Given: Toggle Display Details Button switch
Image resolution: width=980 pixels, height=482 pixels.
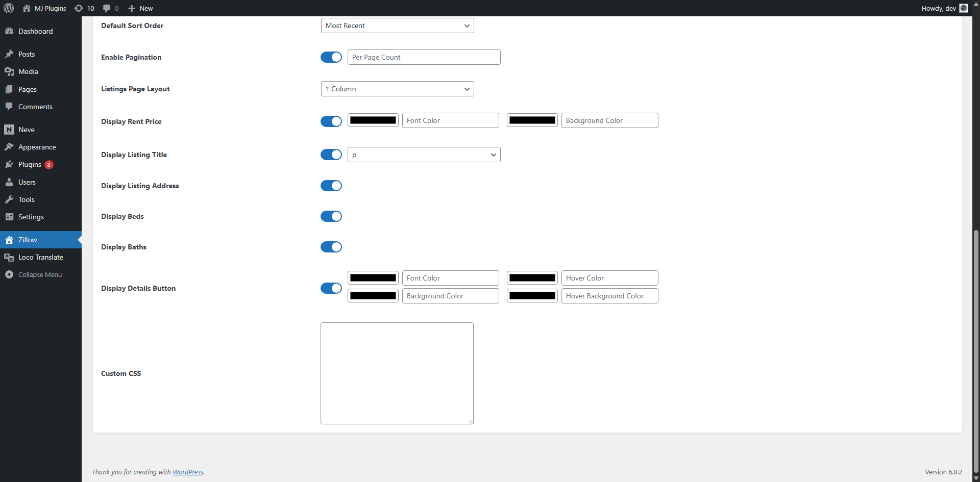Looking at the screenshot, I should [x=331, y=288].
